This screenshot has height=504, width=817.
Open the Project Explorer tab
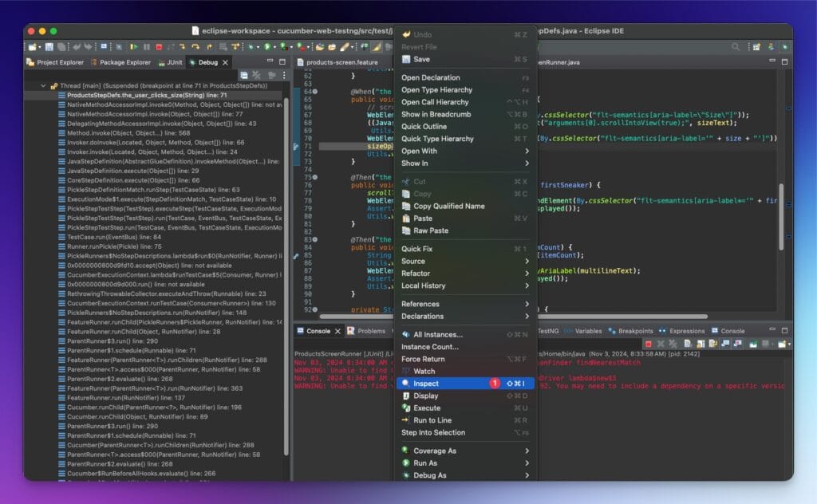[x=55, y=62]
